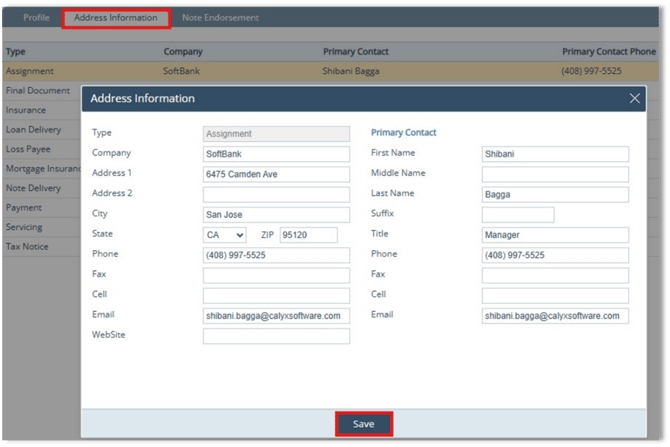Screen dimensions: 670x447
Task: Open the Address Information tab
Action: click(116, 18)
